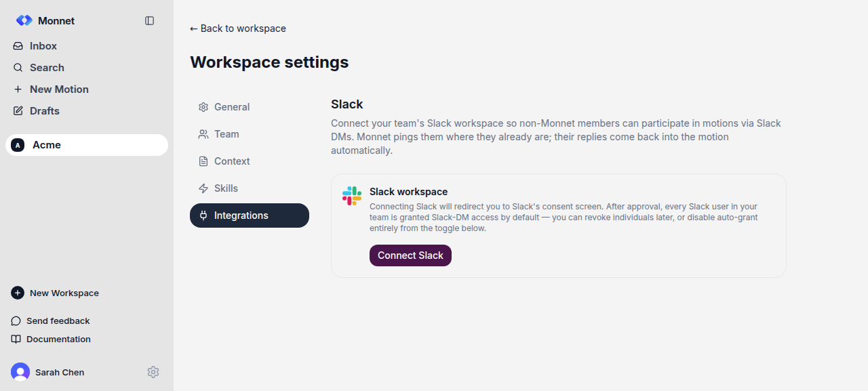Click the Monnet logo icon
Screen dimensions: 868x391
coord(24,21)
